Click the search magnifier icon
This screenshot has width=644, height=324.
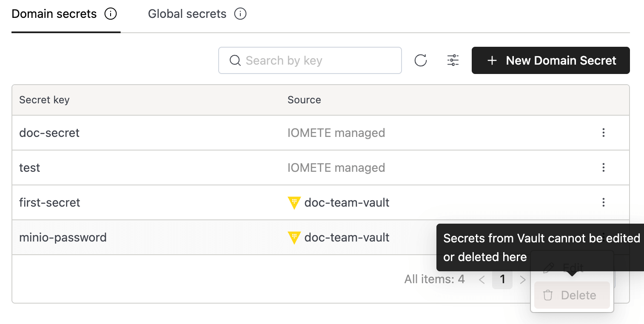click(x=235, y=60)
